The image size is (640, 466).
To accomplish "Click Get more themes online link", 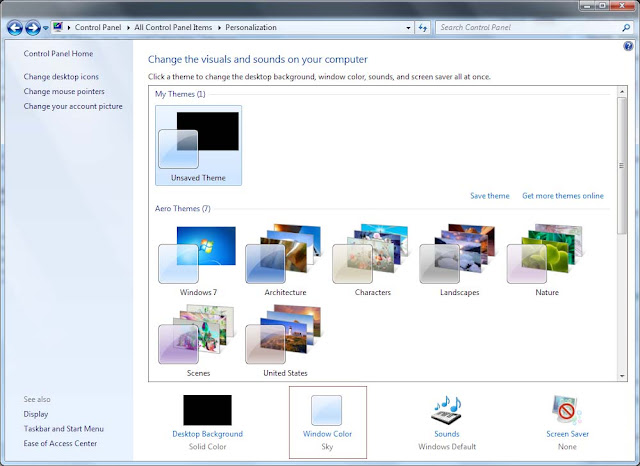I will click(x=563, y=196).
